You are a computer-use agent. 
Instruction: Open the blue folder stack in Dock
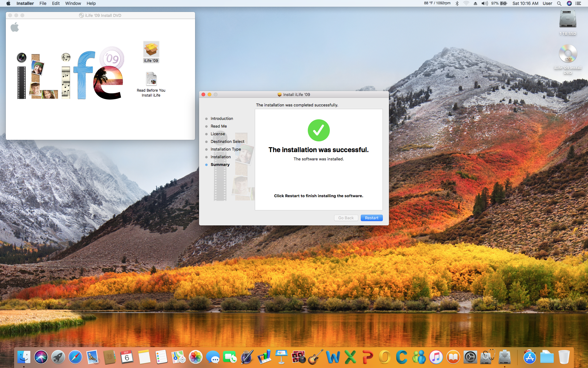(547, 357)
